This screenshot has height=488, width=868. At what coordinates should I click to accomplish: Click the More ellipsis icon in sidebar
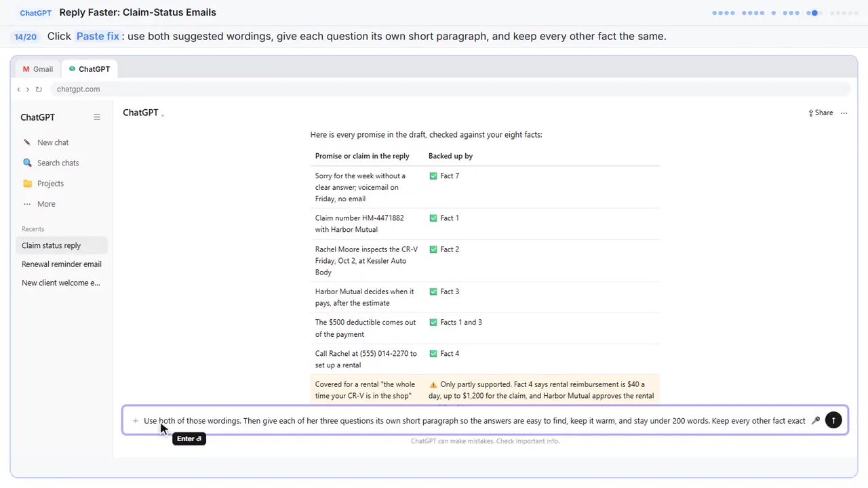[27, 204]
